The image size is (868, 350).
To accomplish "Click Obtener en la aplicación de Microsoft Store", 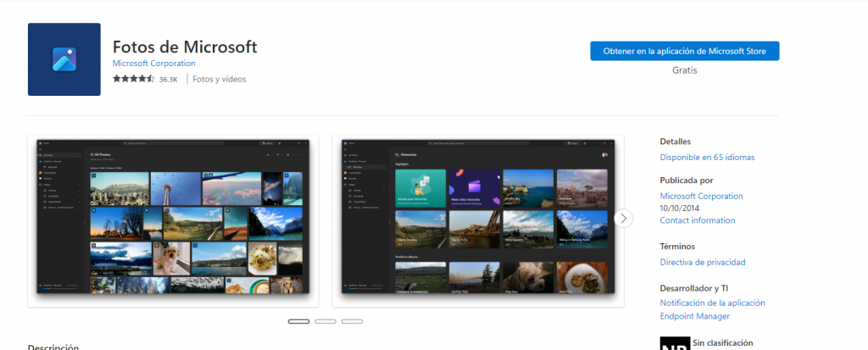I will (685, 51).
